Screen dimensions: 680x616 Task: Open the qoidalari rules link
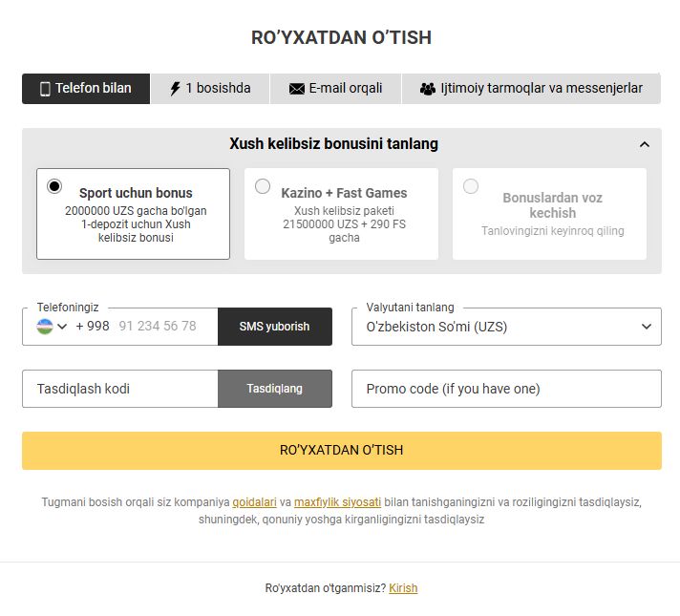click(254, 501)
